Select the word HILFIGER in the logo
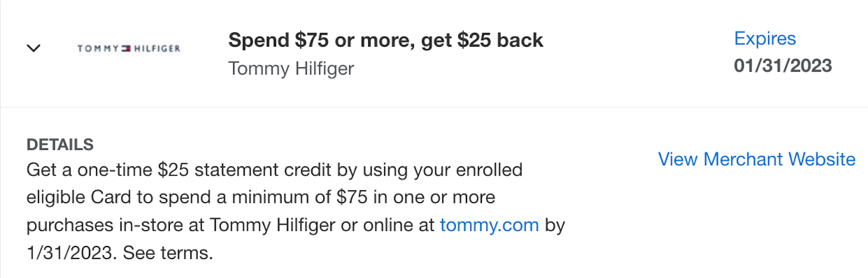 (x=157, y=48)
